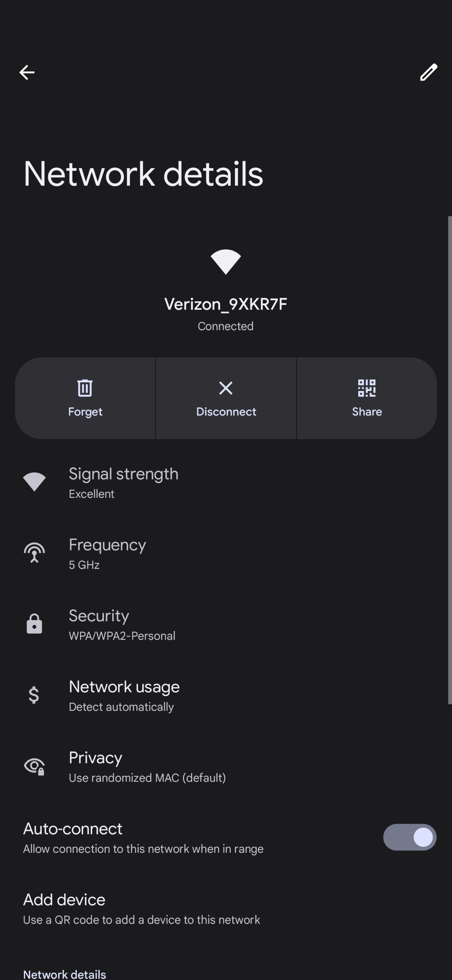Screen dimensions: 452x980
Task: Tap the Verizon_9XKR7F network name
Action: click(x=226, y=304)
